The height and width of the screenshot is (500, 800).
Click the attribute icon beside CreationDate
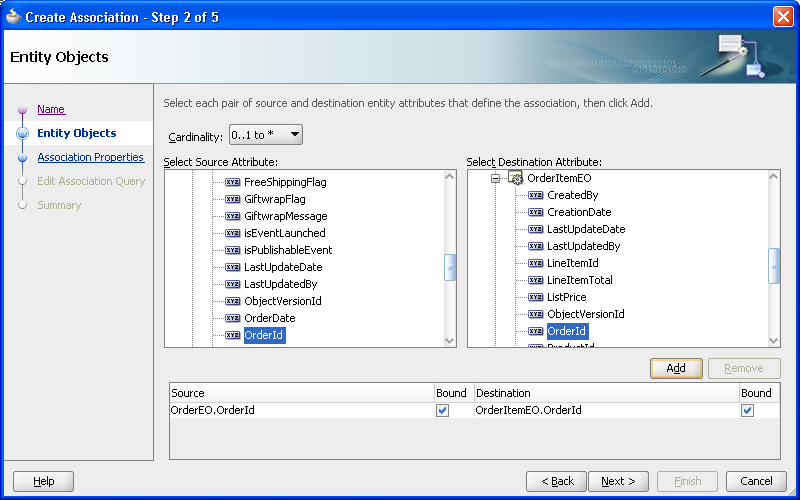point(536,212)
